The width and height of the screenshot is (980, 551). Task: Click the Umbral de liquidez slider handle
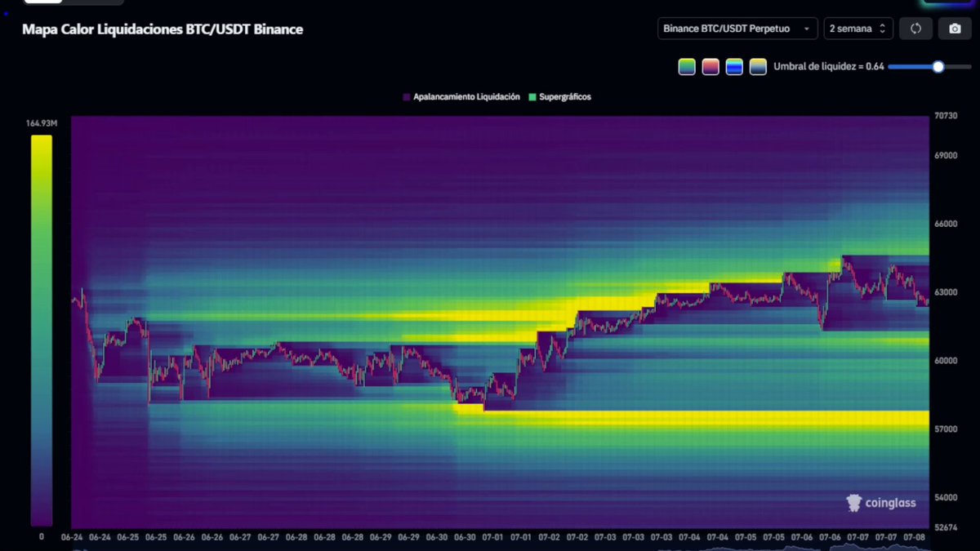[938, 67]
